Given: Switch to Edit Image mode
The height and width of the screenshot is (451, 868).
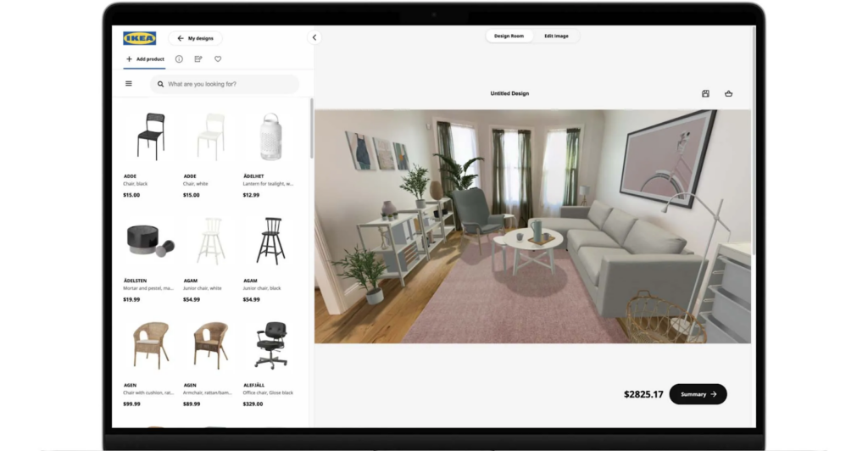Looking at the screenshot, I should (x=556, y=36).
